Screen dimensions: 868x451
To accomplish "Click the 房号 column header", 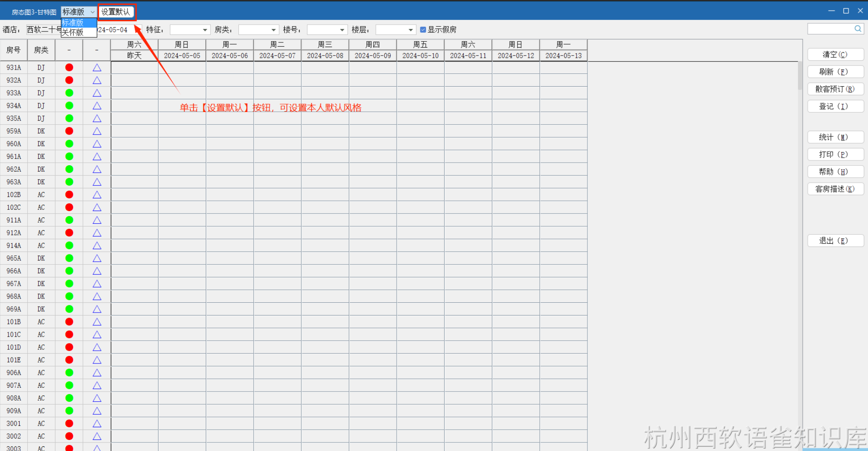I will (14, 50).
